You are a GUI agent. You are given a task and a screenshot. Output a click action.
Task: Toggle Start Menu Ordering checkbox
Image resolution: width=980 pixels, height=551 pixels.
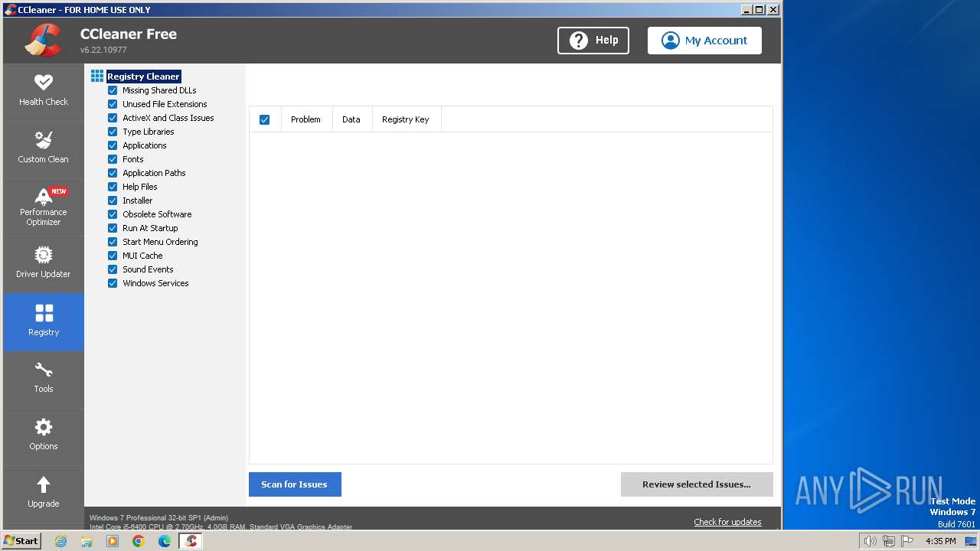point(113,242)
